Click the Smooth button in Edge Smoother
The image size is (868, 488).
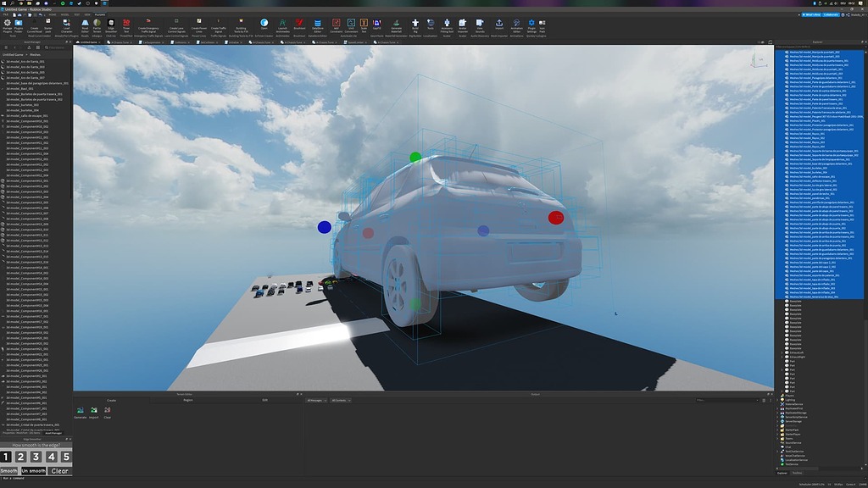coord(10,470)
